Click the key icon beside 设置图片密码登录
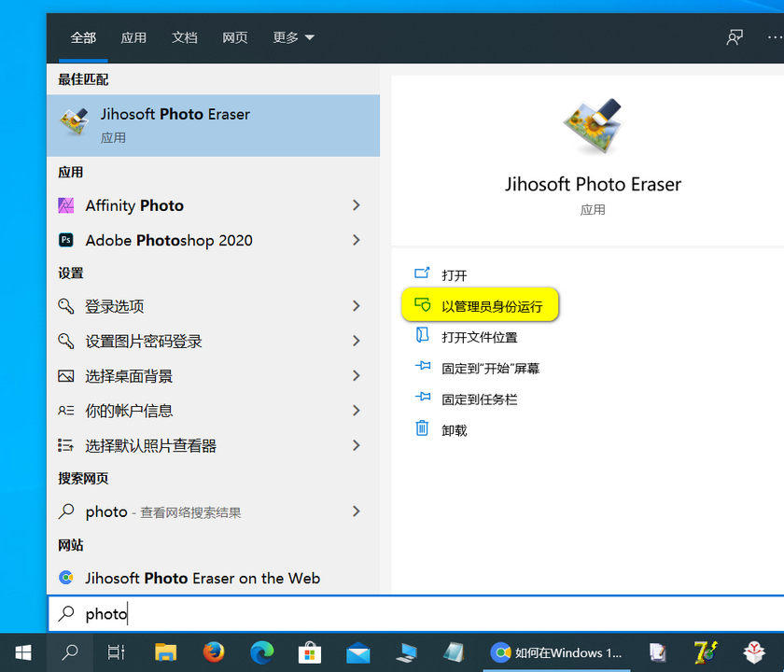784x672 pixels. pyautogui.click(x=66, y=341)
